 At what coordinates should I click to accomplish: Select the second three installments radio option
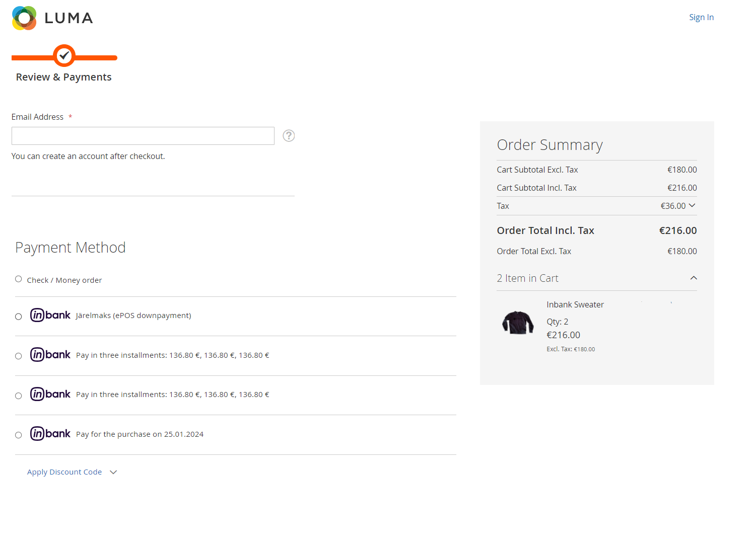pyautogui.click(x=19, y=396)
